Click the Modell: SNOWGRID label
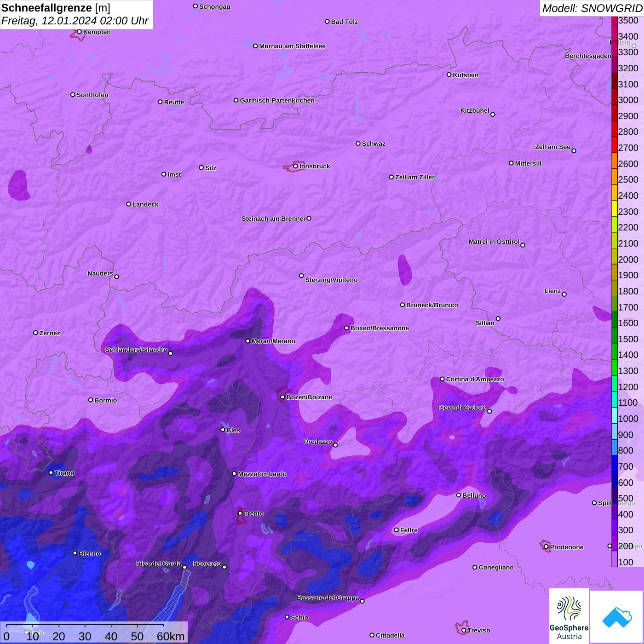This screenshot has width=644, height=644. 592,8
